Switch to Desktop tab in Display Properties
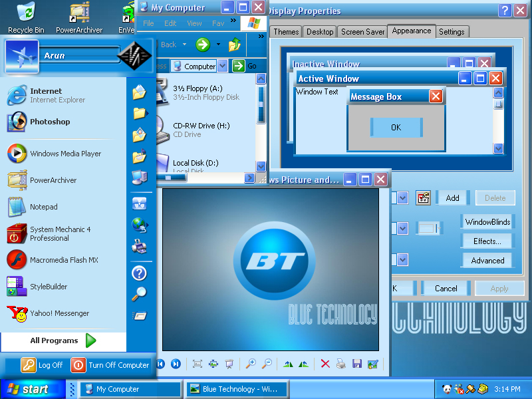Viewport: 532px width, 399px height. [x=320, y=31]
